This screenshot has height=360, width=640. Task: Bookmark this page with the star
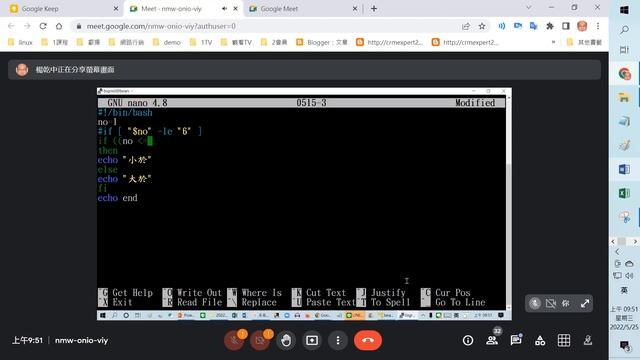(482, 26)
